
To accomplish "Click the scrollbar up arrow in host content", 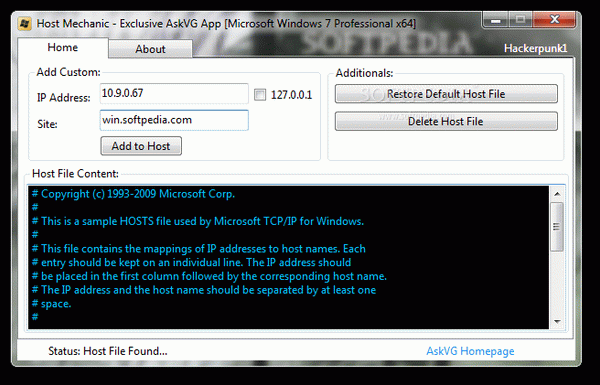I will click(x=557, y=194).
